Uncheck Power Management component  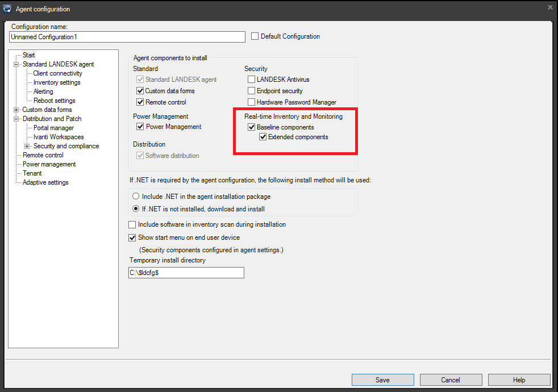coord(140,126)
